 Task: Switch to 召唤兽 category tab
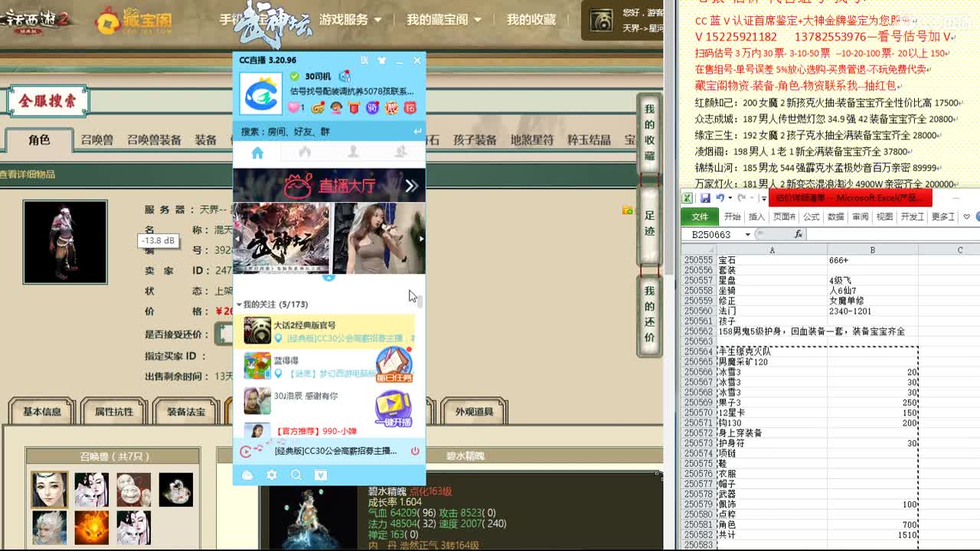(x=97, y=140)
